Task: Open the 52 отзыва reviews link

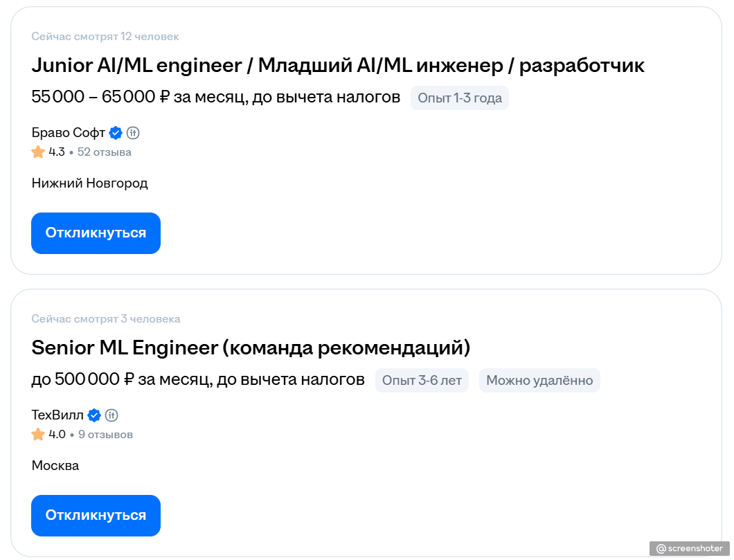Action: (x=105, y=152)
